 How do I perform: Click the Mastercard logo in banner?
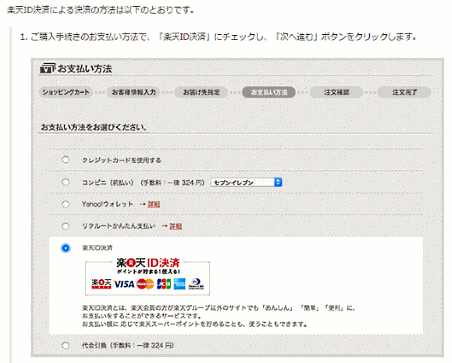tap(145, 284)
